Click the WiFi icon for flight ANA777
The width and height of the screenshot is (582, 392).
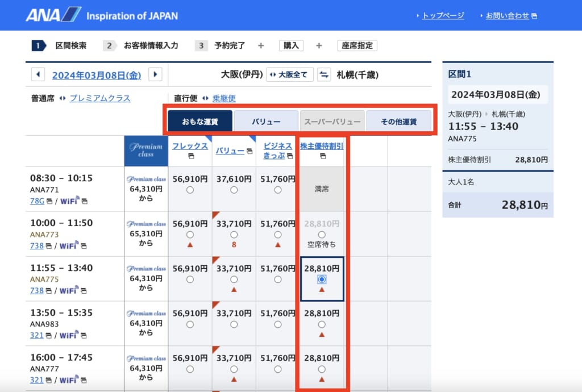click(68, 379)
